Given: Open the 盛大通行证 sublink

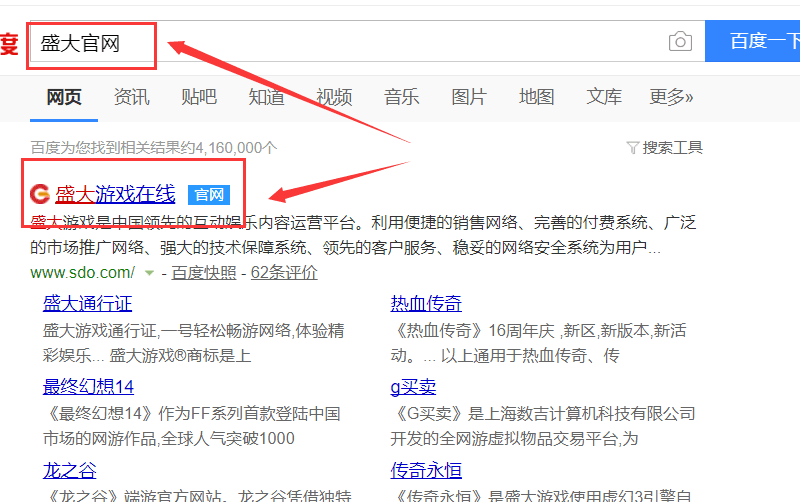Looking at the screenshot, I should (87, 304).
